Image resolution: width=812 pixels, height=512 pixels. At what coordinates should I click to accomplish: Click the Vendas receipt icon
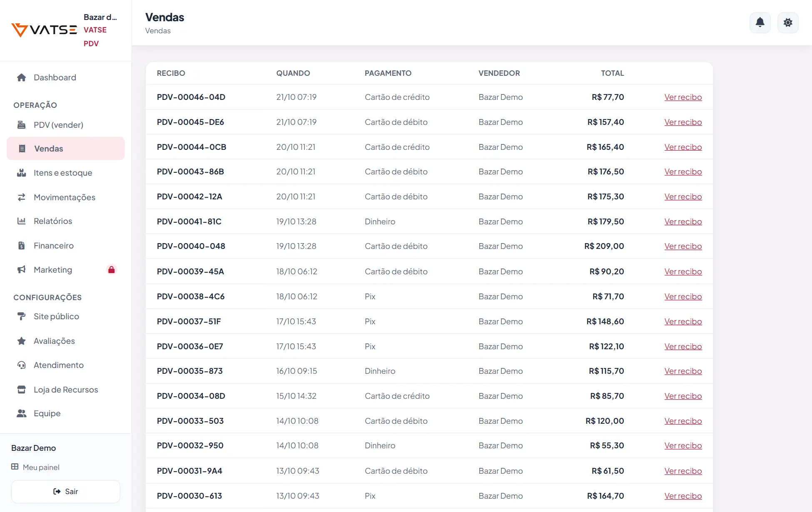click(x=22, y=149)
